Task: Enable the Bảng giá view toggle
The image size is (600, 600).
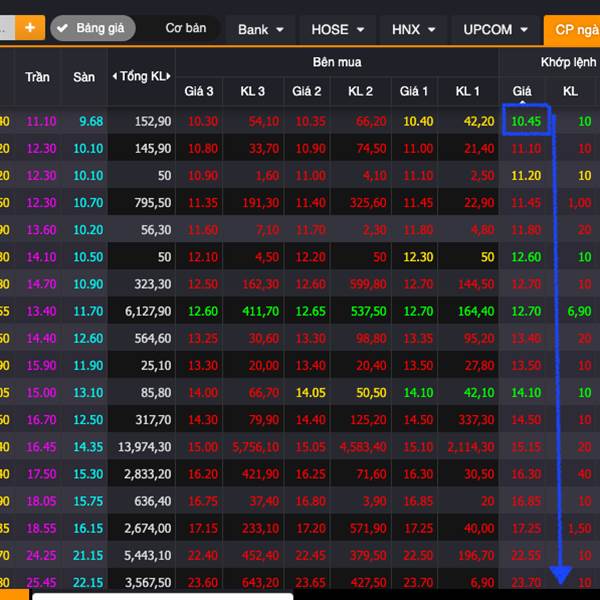Action: tap(91, 28)
